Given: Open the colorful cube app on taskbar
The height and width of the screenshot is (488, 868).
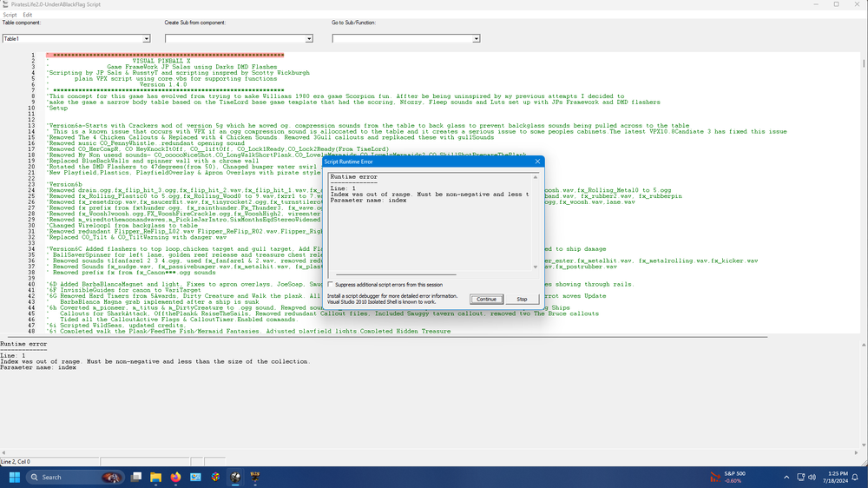Looking at the screenshot, I should [x=215, y=477].
